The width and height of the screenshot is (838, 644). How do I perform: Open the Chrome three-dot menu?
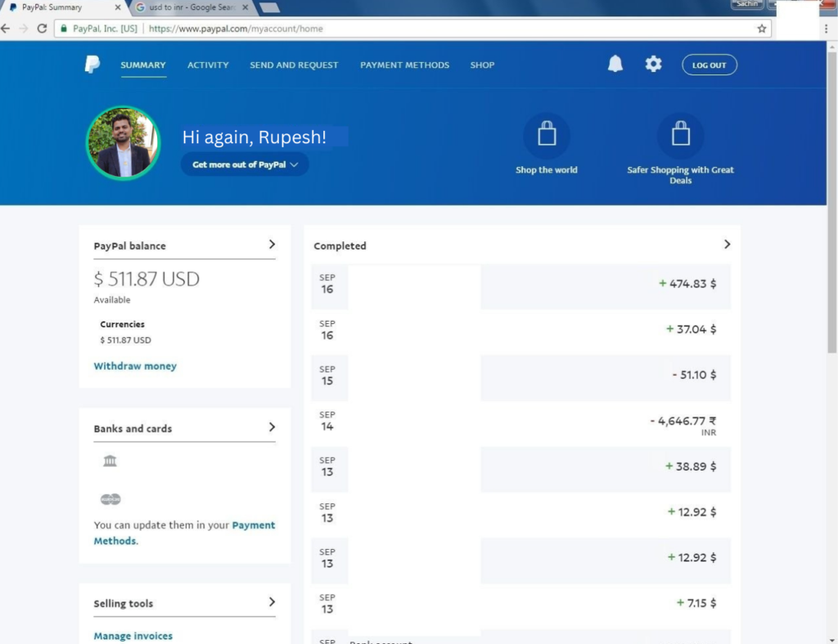pos(827,29)
